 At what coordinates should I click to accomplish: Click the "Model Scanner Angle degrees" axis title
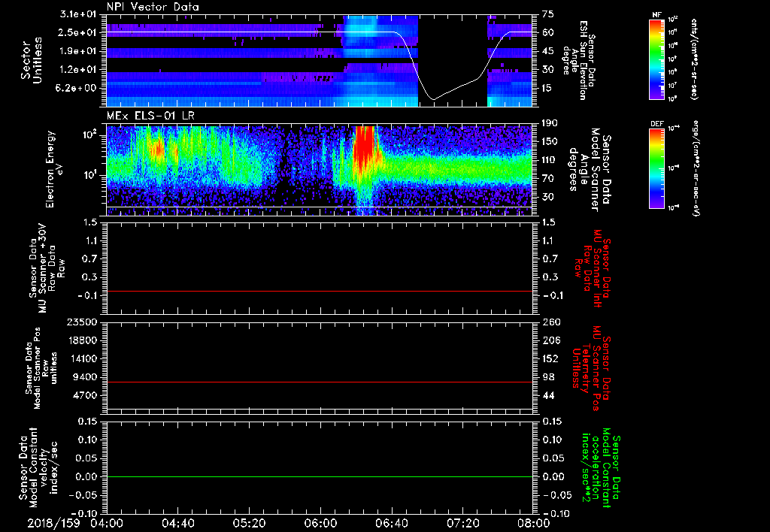coord(590,169)
